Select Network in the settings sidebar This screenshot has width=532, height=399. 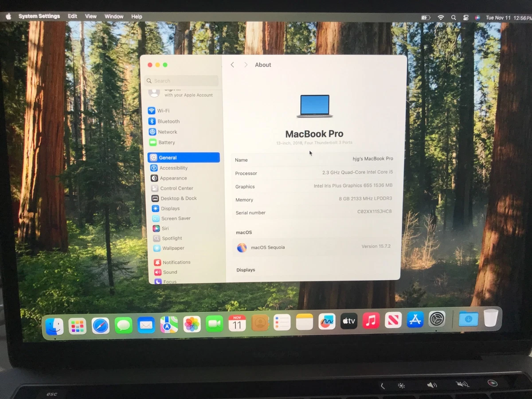pyautogui.click(x=167, y=132)
